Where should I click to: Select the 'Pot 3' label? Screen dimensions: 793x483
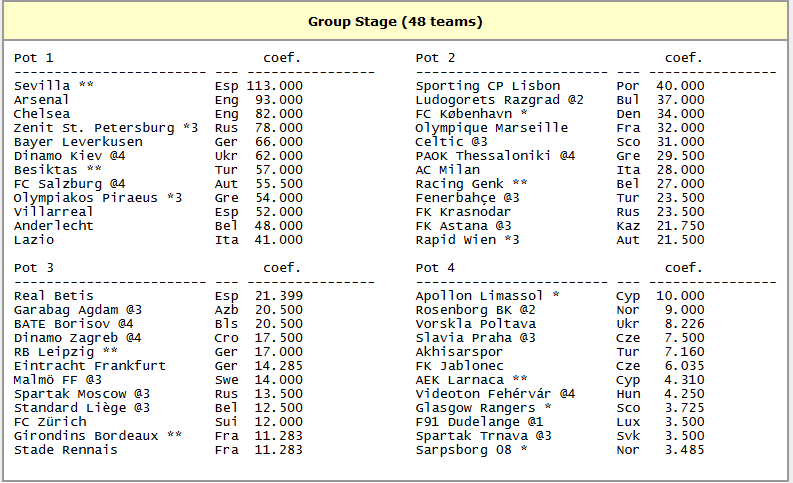[33, 268]
